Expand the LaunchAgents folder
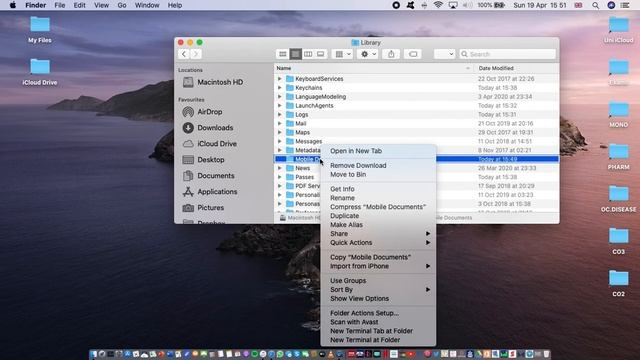Viewport: 640px width, 360px height. [280, 106]
